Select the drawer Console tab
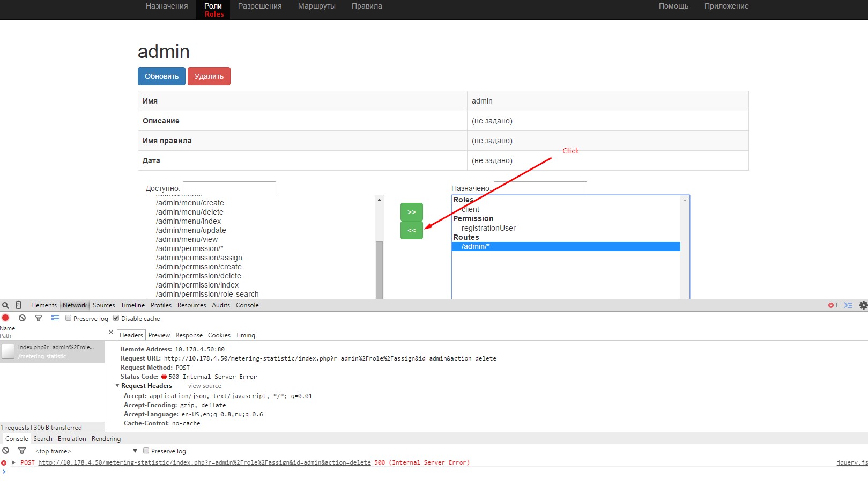The width and height of the screenshot is (868, 485). point(17,439)
